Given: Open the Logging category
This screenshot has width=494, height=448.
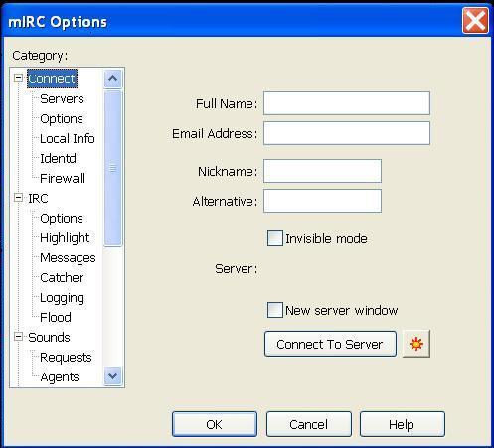Looking at the screenshot, I should (x=62, y=298).
